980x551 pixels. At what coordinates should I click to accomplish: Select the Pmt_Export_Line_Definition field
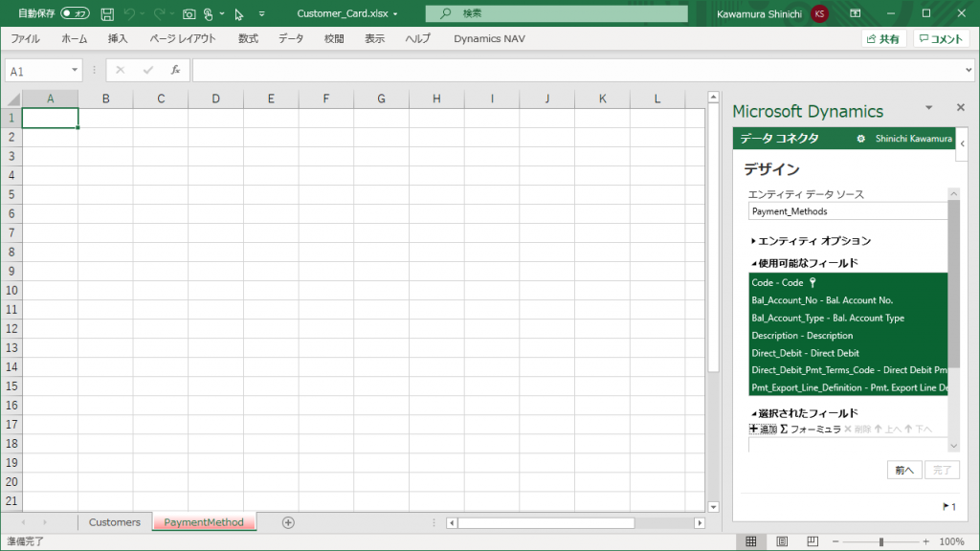(848, 387)
